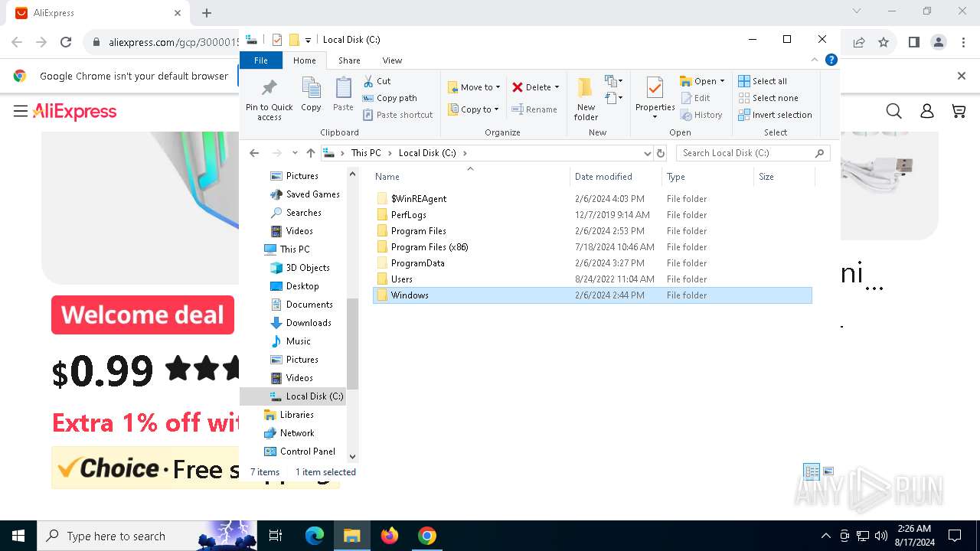Click the Cut scissors button
The width and height of the screenshot is (980, 551).
click(377, 81)
